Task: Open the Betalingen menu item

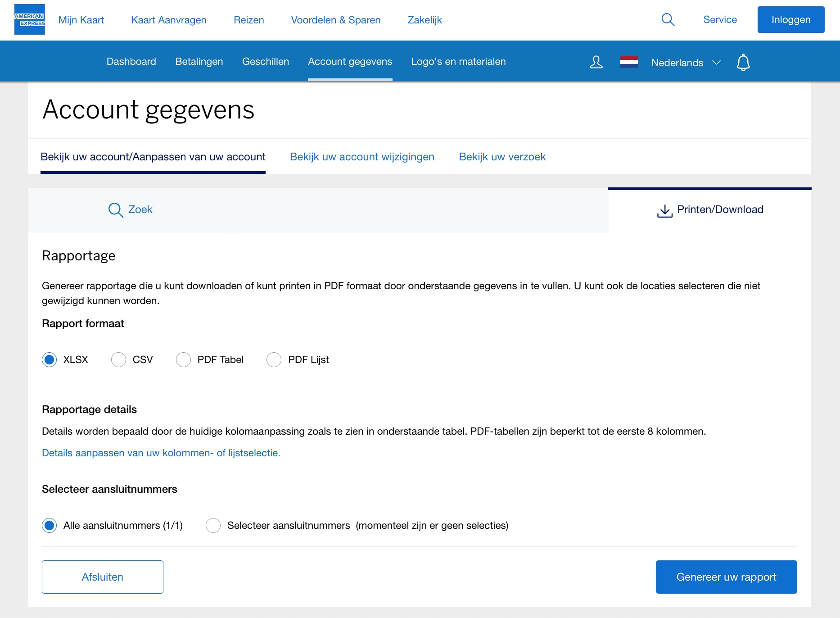Action: point(199,61)
